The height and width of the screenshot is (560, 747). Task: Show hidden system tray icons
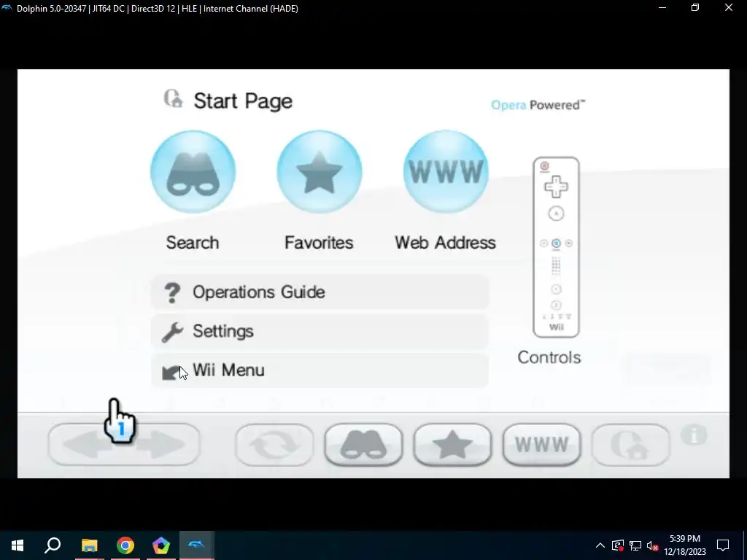(x=600, y=545)
